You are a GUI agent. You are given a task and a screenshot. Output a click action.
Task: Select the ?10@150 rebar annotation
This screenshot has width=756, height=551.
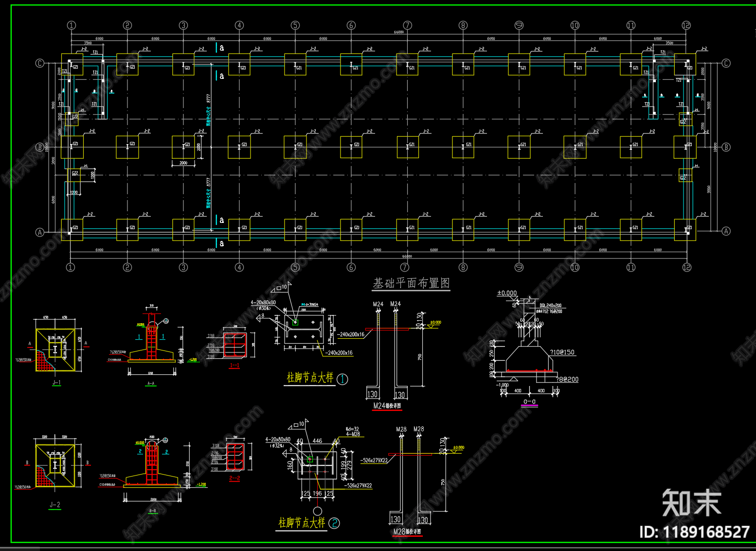pos(562,352)
